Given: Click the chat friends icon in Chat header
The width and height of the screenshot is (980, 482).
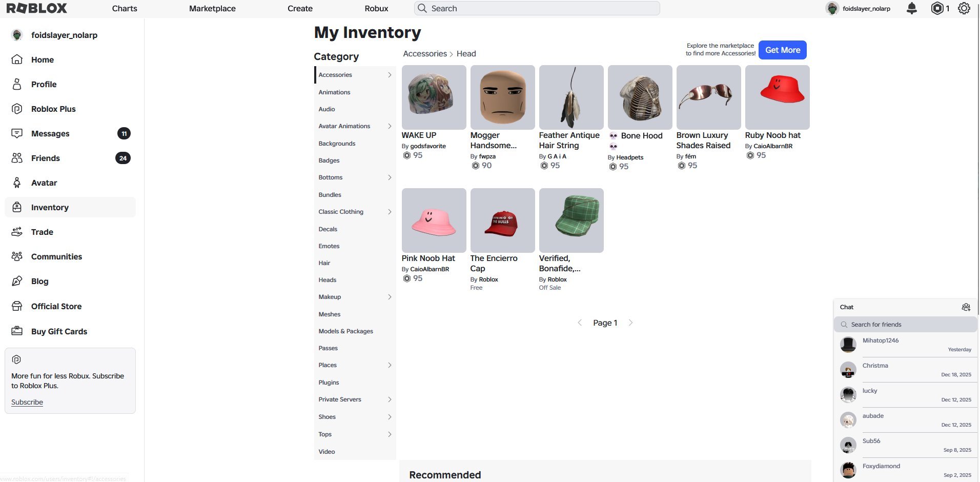Looking at the screenshot, I should coord(966,307).
